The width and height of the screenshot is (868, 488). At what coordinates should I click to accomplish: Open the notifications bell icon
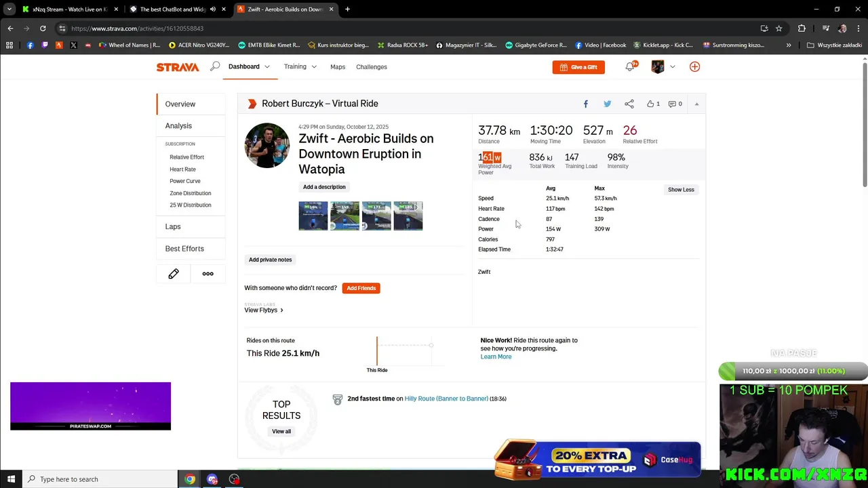[x=630, y=66]
